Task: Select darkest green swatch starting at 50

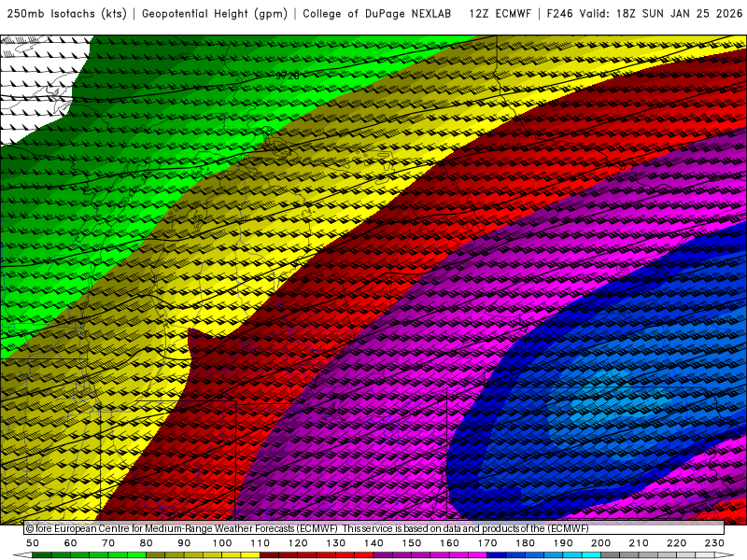Action: tap(42, 555)
